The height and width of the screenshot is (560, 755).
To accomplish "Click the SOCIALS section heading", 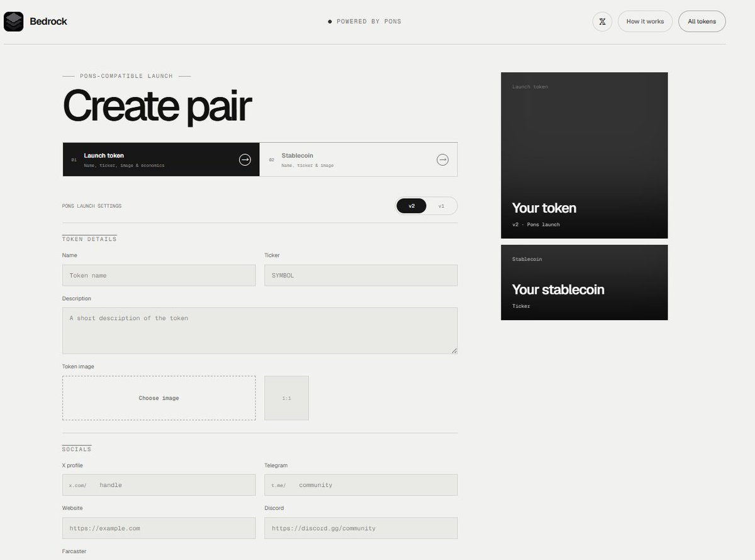I will click(77, 449).
